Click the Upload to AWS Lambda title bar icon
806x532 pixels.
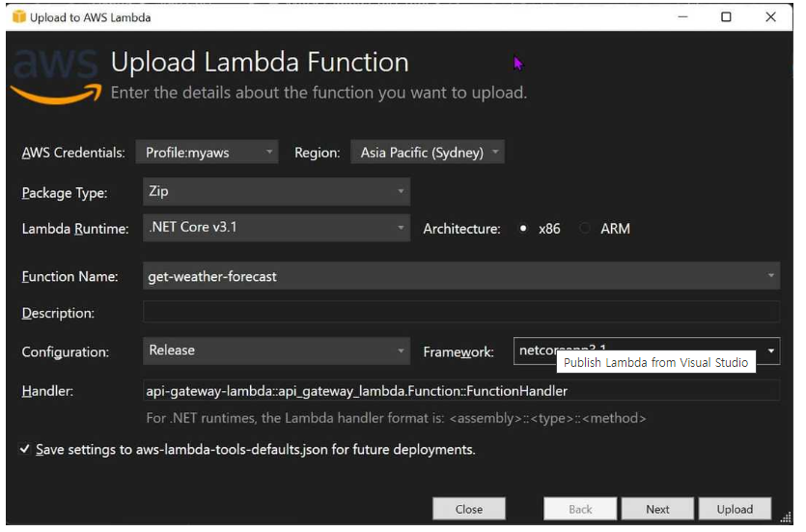(19, 17)
